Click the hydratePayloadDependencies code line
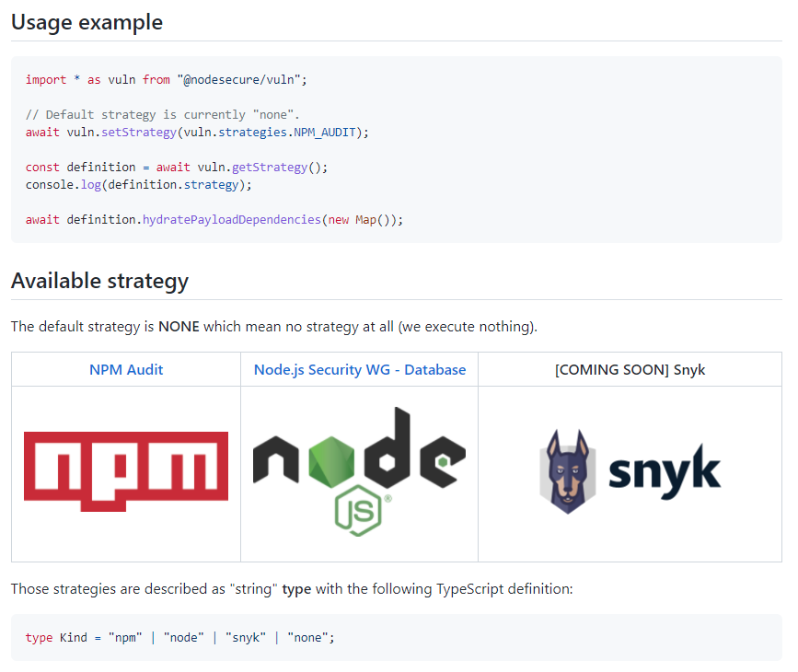798x672 pixels. pyautogui.click(x=214, y=220)
